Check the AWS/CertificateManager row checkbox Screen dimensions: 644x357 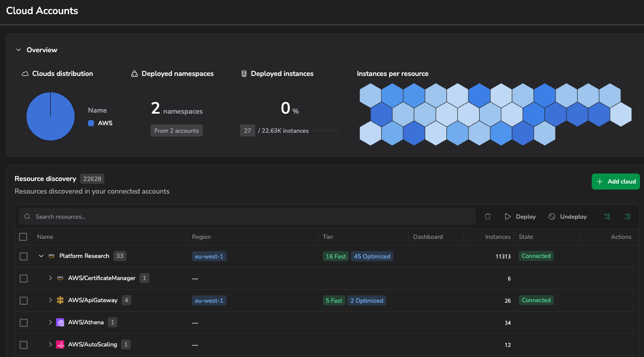23,278
